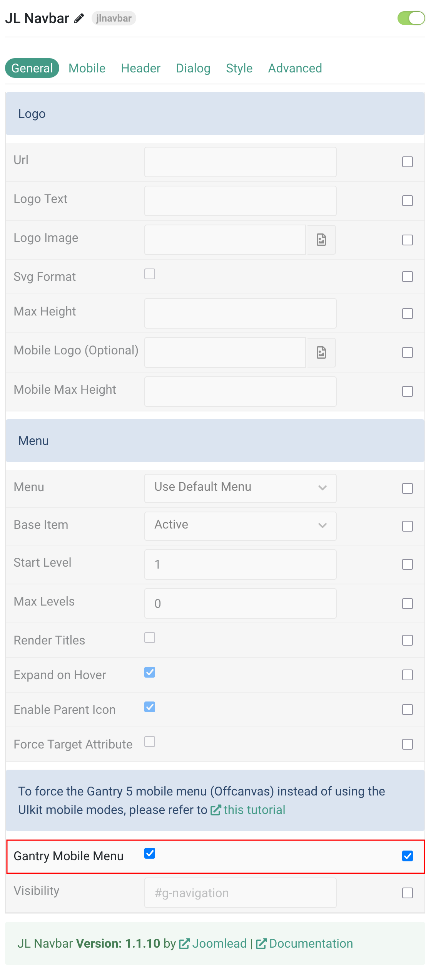
Task: Open image picker for Mobile Logo (Optional)
Action: (321, 352)
